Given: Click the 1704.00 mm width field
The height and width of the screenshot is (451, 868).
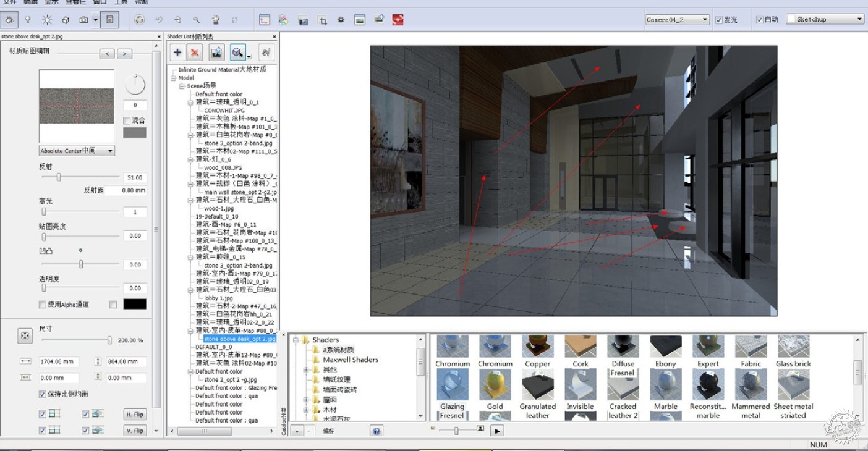Looking at the screenshot, I should (58, 361).
